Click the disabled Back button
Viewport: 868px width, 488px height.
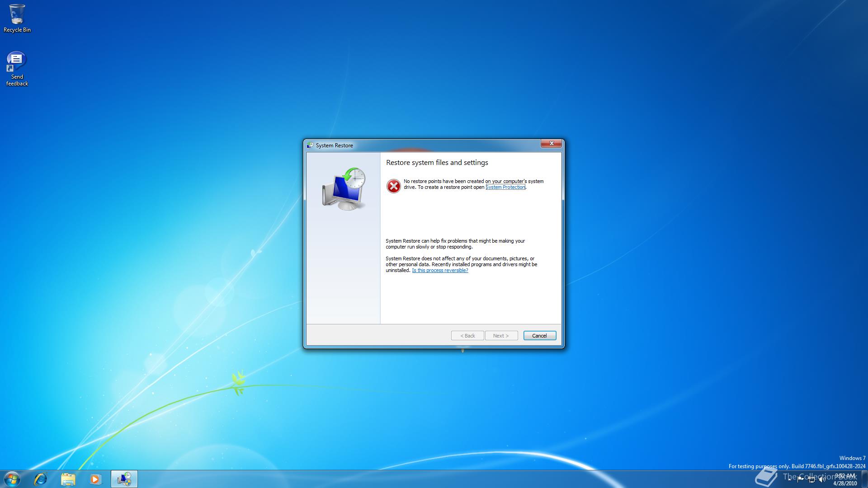pos(467,336)
